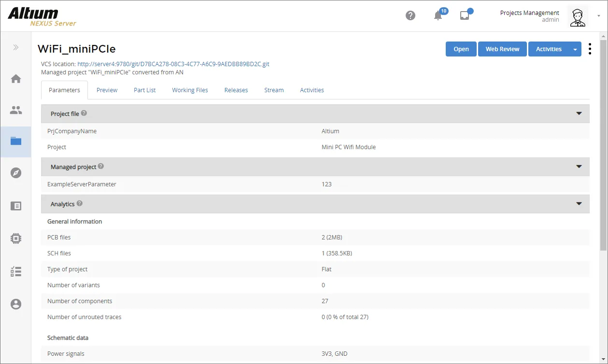Click the SCH files row label
This screenshot has width=608, height=364.
59,253
